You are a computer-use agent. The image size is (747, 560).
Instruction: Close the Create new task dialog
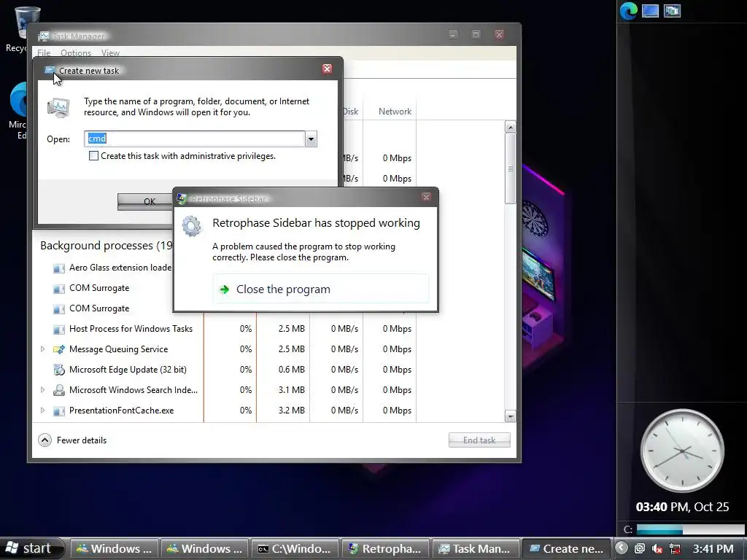327,69
